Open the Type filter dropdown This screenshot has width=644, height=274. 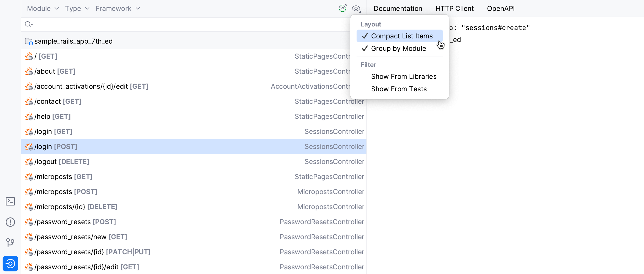(x=77, y=8)
